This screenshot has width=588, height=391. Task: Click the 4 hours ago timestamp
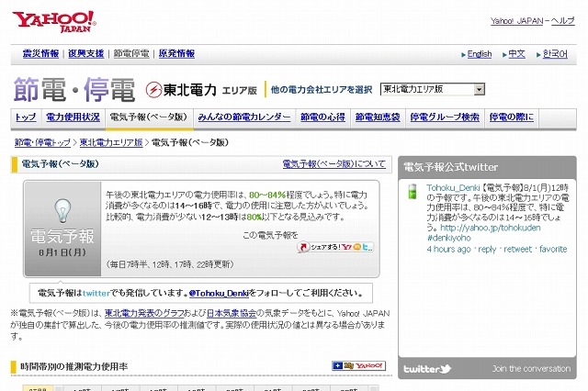pos(448,249)
